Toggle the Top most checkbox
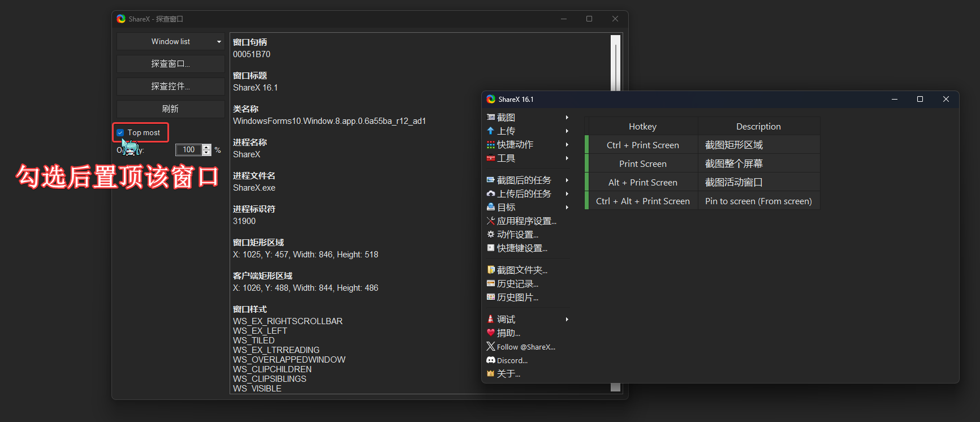980x422 pixels. pos(120,133)
